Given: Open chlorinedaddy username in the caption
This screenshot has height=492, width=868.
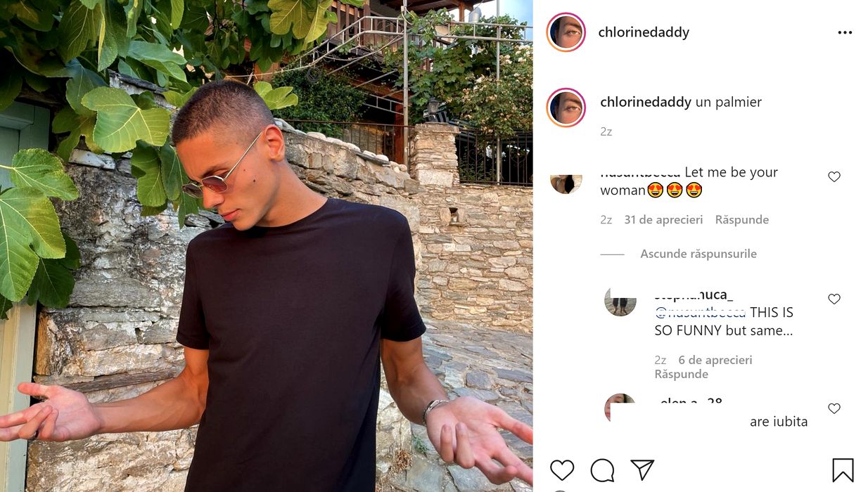Looking at the screenshot, I should 646,102.
